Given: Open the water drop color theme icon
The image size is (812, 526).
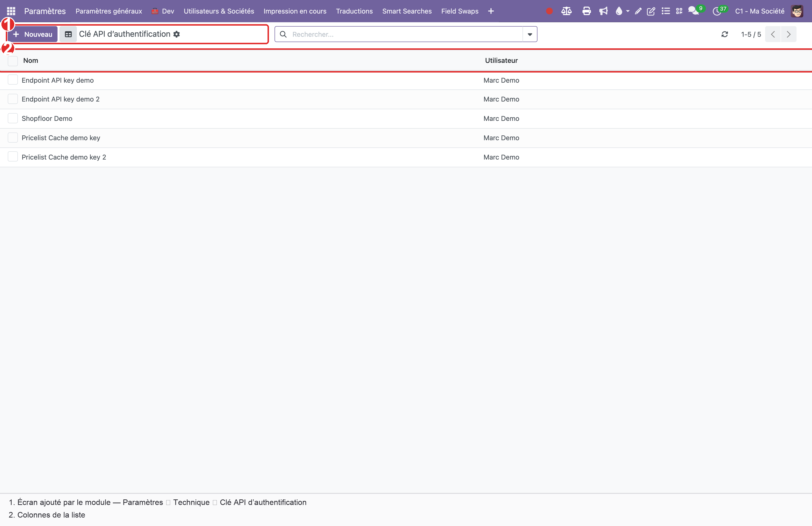Looking at the screenshot, I should click(x=619, y=11).
